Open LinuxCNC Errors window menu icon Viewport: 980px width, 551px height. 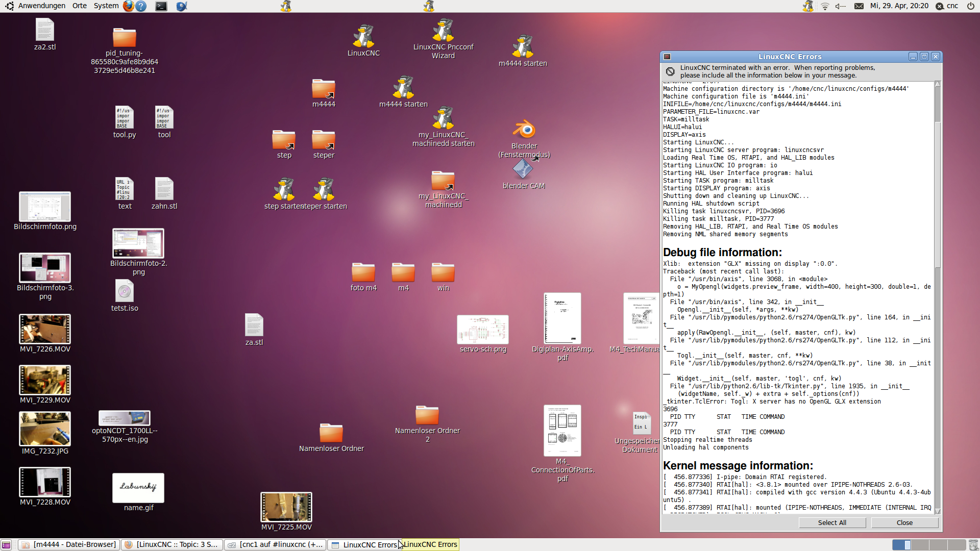tap(667, 57)
